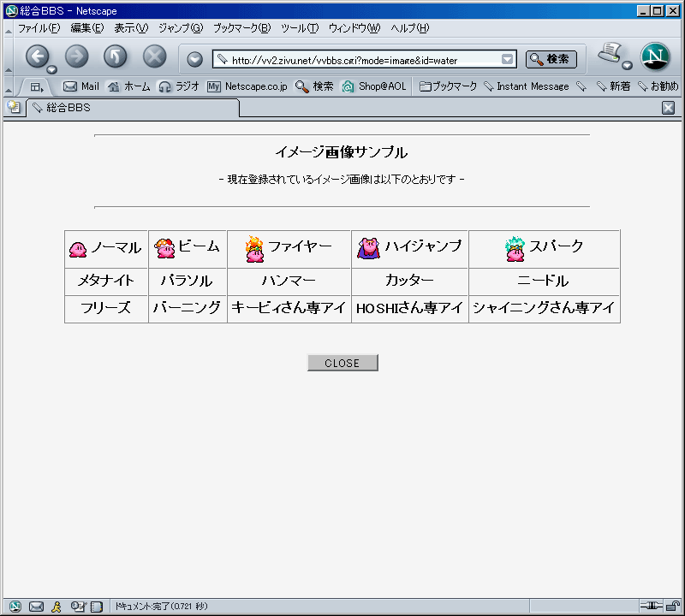Click the CLOSE button on the page
This screenshot has height=616, width=685.
(x=342, y=363)
